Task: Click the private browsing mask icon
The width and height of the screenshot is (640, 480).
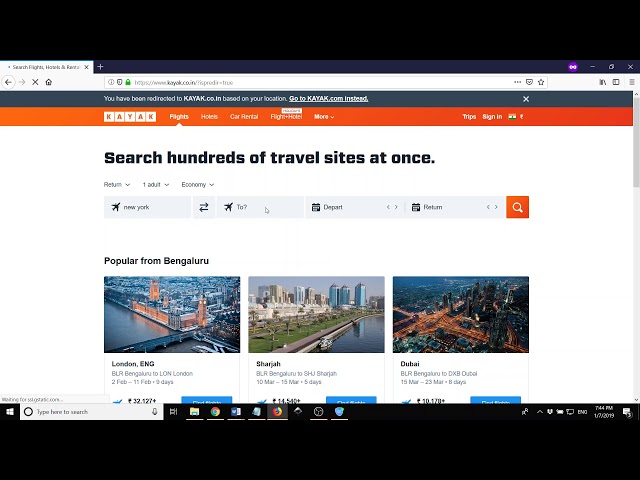Action: [x=573, y=67]
